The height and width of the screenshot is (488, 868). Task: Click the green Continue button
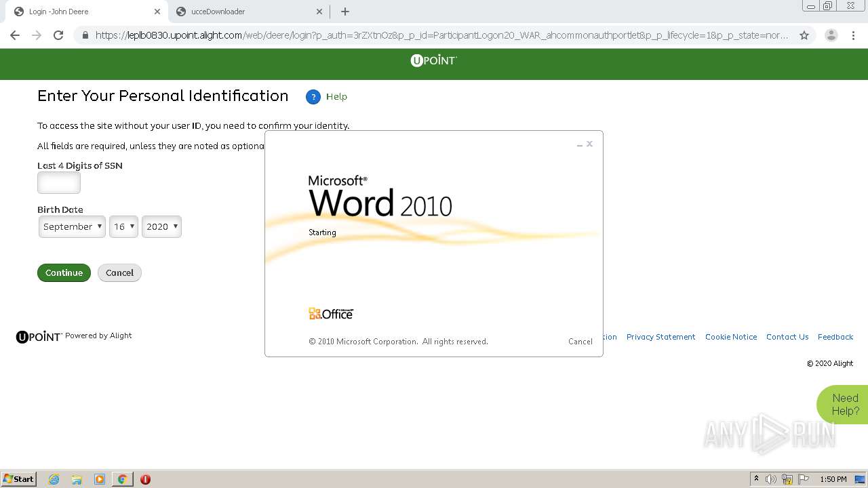click(64, 272)
